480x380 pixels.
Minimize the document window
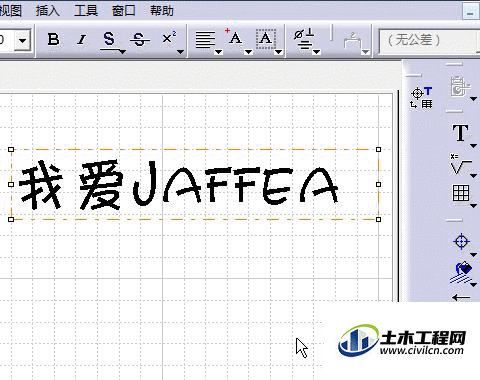[x=470, y=12]
